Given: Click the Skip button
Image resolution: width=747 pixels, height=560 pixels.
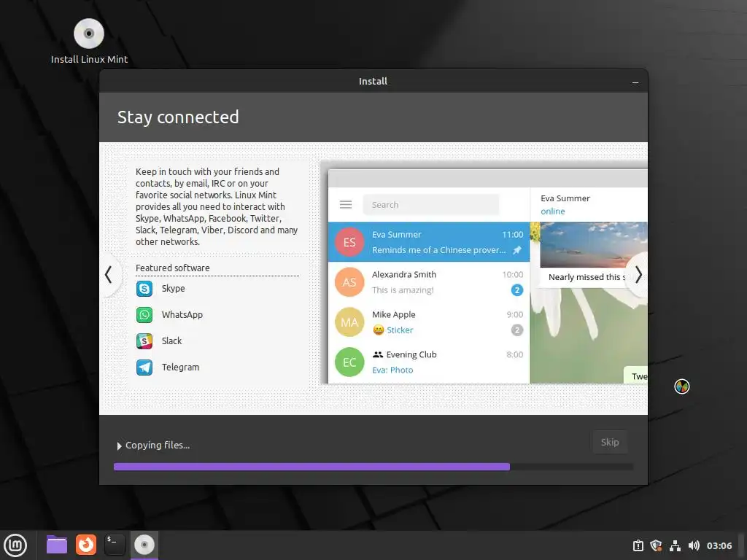Looking at the screenshot, I should tap(610, 442).
